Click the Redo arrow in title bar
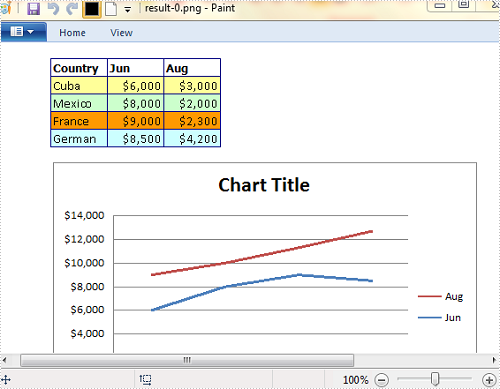This screenshot has height=389, width=500. pos(72,9)
